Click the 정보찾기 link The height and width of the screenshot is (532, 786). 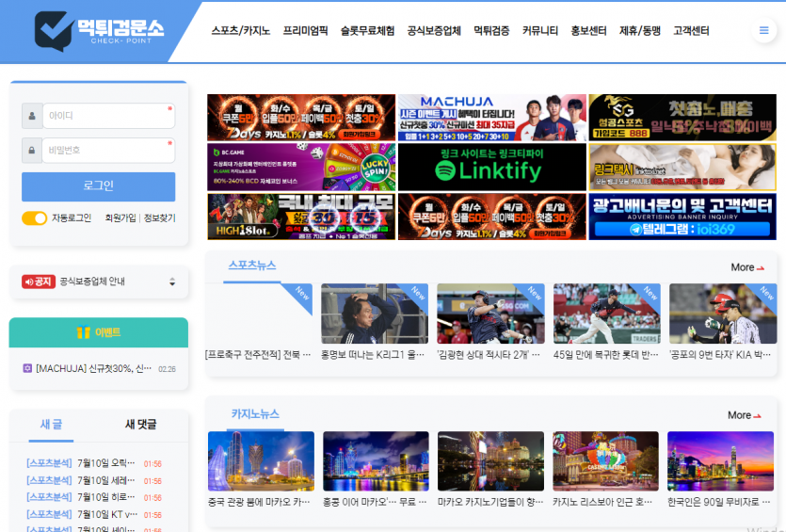[159, 218]
